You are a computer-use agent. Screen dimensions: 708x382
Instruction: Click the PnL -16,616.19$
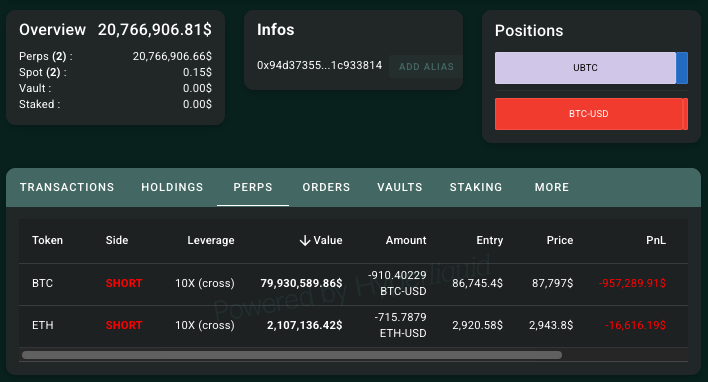click(635, 325)
